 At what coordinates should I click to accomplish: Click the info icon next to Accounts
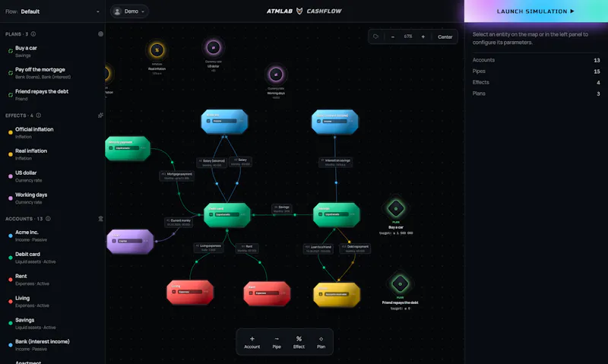[x=48, y=219]
